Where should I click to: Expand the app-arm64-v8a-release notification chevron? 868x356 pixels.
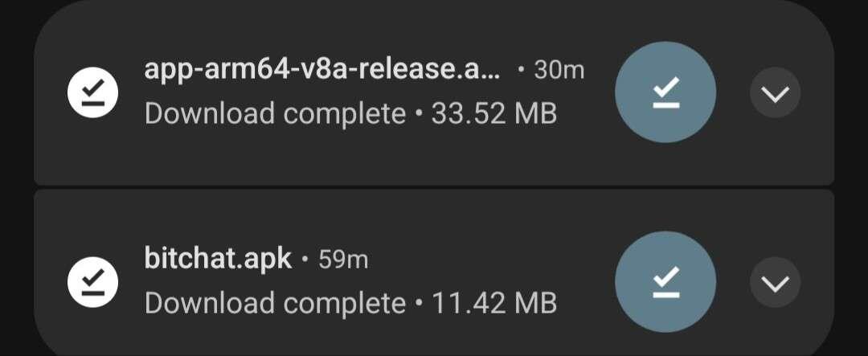[x=775, y=92]
